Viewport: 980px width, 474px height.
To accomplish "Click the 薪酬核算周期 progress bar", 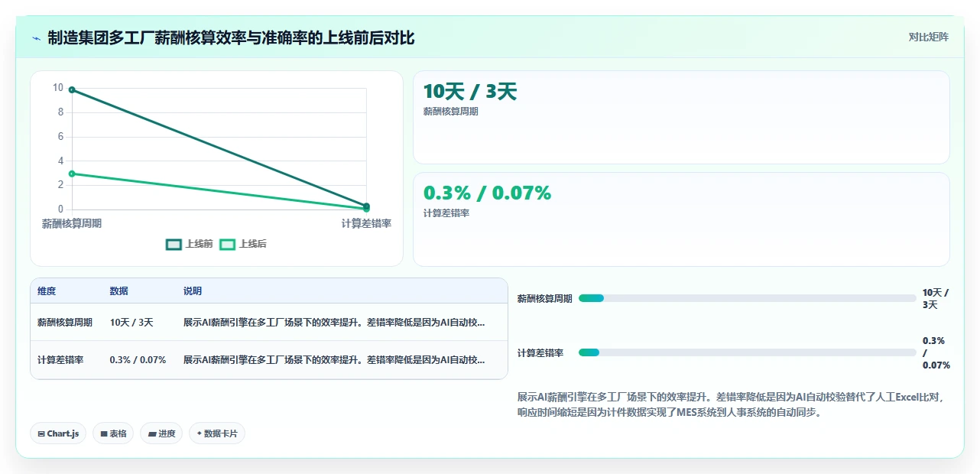I will pos(748,298).
